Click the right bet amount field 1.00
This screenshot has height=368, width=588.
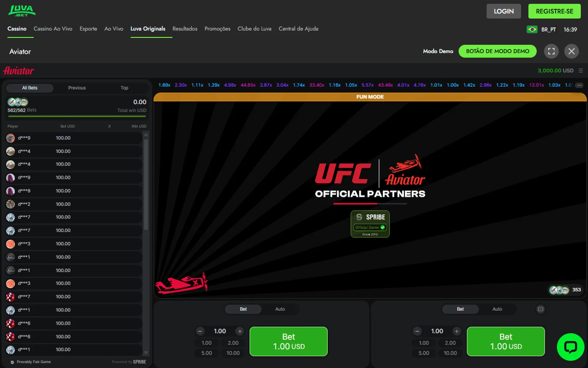click(x=437, y=331)
